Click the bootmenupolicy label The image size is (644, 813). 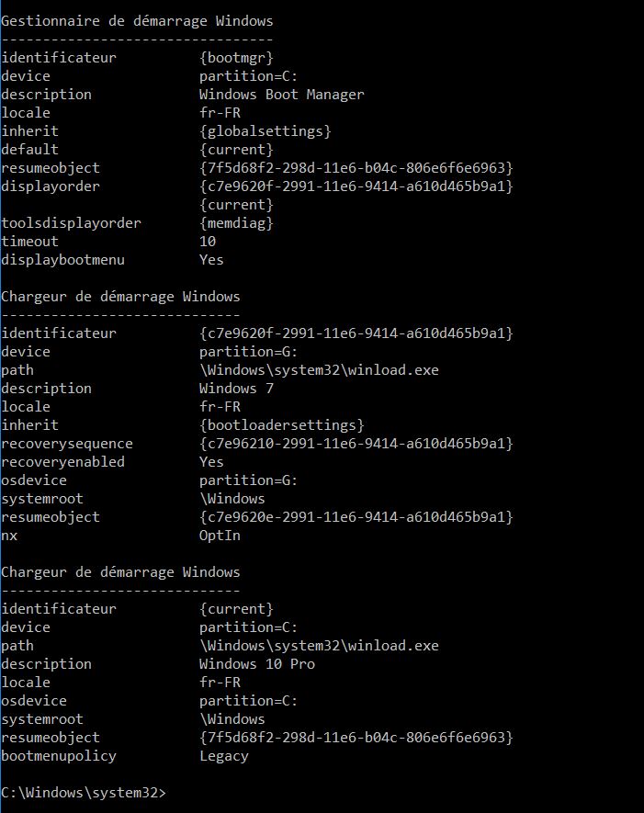click(x=59, y=756)
